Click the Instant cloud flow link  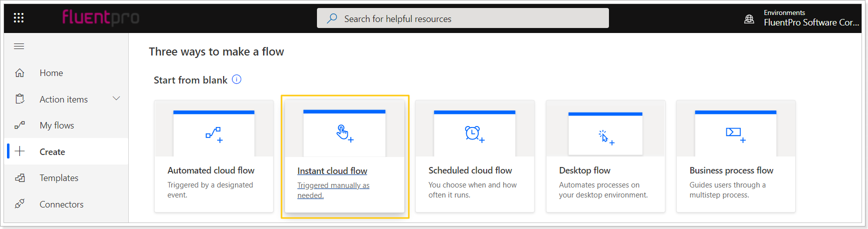click(332, 171)
